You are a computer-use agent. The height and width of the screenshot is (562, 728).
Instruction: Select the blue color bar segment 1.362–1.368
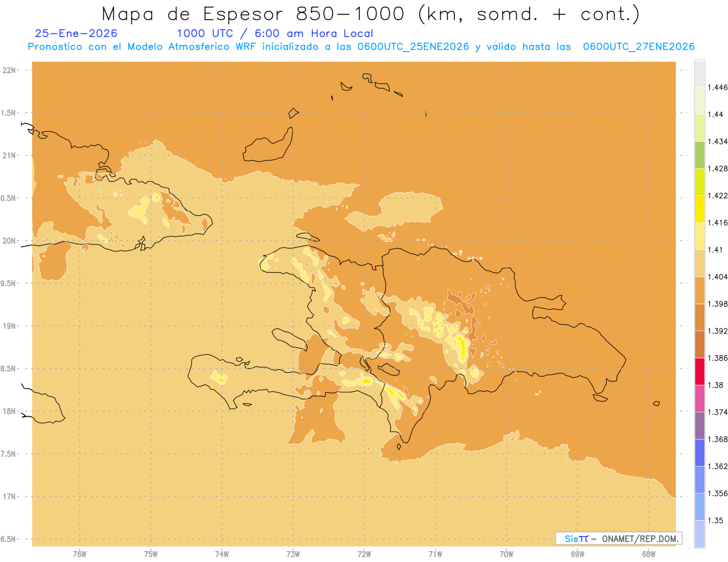(x=699, y=452)
